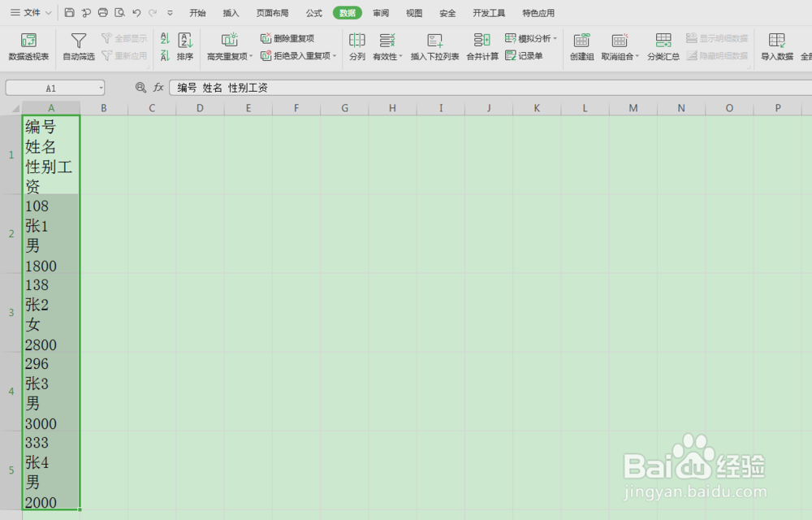Open the name box dropdown arrow
812x520 pixels.
click(x=101, y=88)
